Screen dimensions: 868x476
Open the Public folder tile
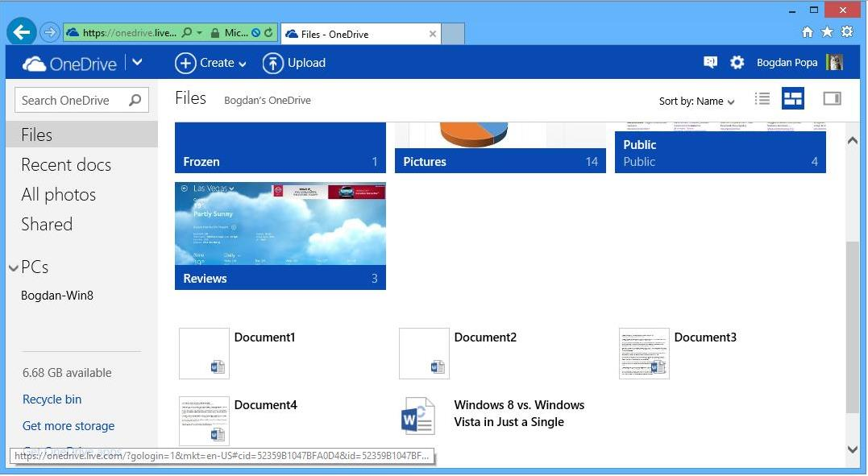click(x=721, y=147)
